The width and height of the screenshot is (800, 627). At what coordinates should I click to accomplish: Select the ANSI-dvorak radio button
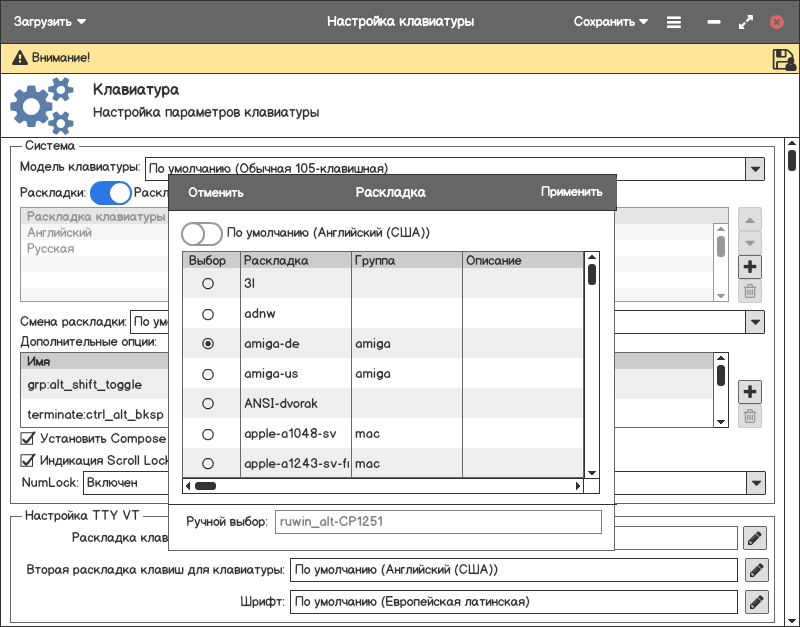[x=208, y=404]
